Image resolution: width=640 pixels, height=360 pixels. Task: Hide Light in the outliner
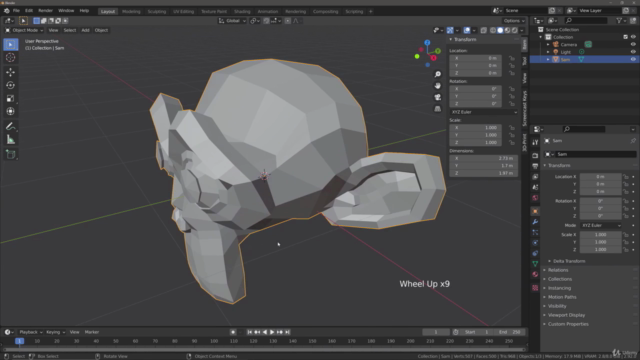pos(633,52)
